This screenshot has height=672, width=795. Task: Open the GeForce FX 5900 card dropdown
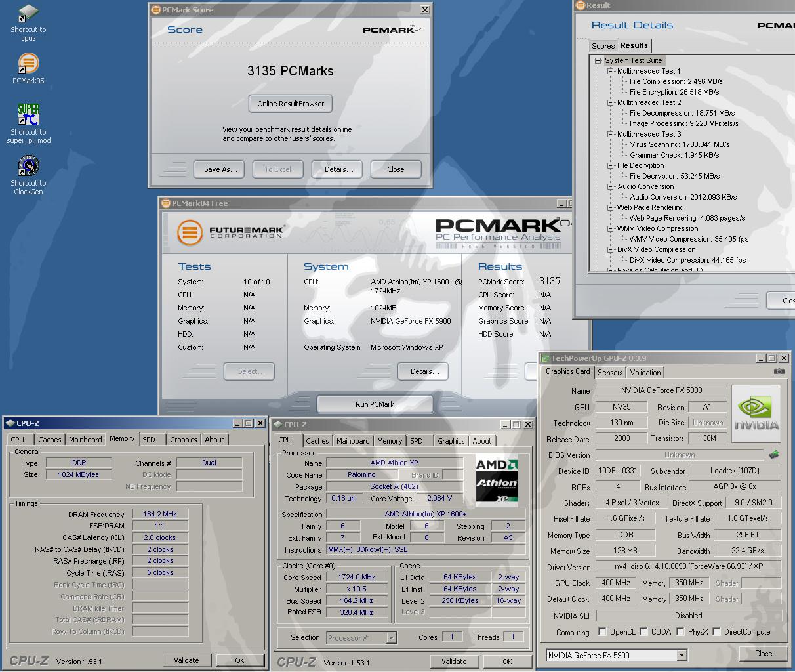coord(682,655)
